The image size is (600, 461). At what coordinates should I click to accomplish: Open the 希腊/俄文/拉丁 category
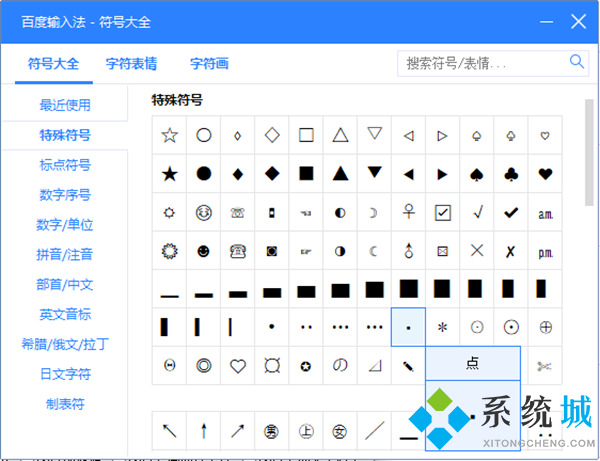[65, 344]
